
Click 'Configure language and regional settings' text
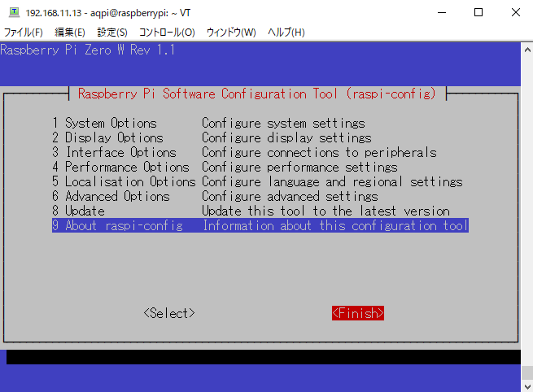tap(332, 181)
